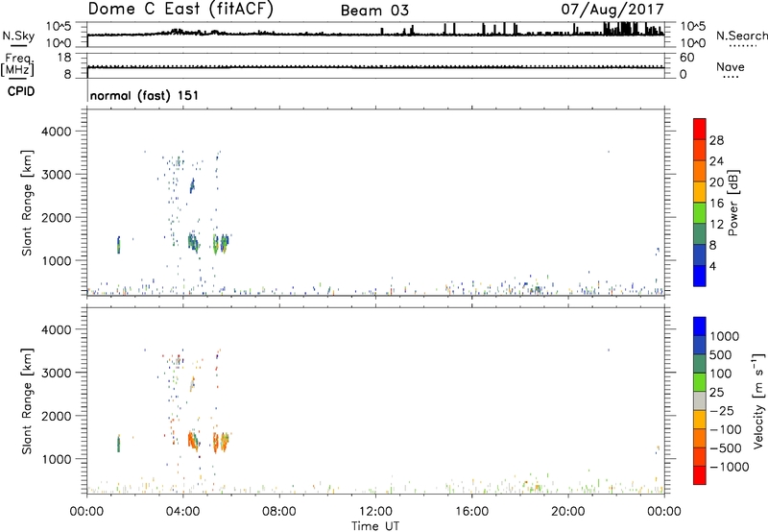Screen dimensions: 768x532
Task: Click the blue echo near 2700 km in power panel
Action: tap(192, 185)
